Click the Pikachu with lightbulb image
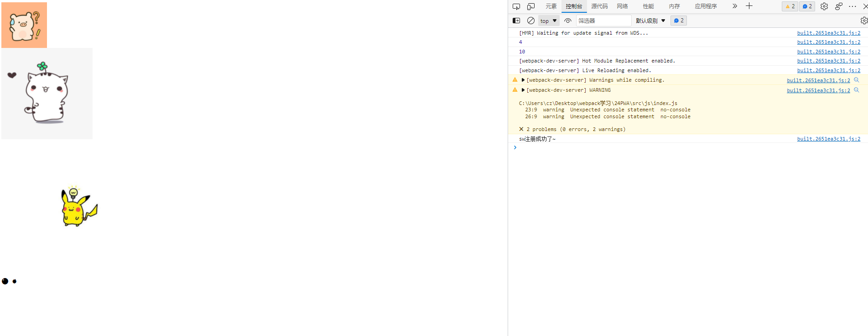868x336 pixels. 79,206
